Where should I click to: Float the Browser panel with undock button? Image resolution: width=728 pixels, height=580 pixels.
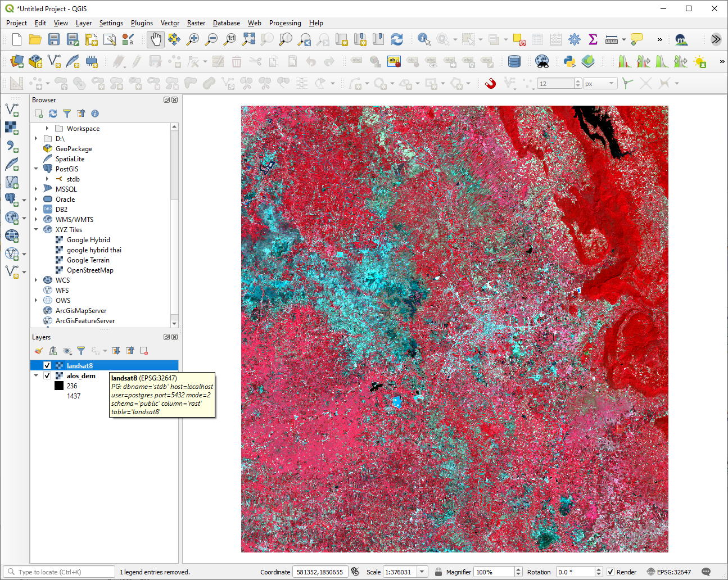tap(166, 99)
